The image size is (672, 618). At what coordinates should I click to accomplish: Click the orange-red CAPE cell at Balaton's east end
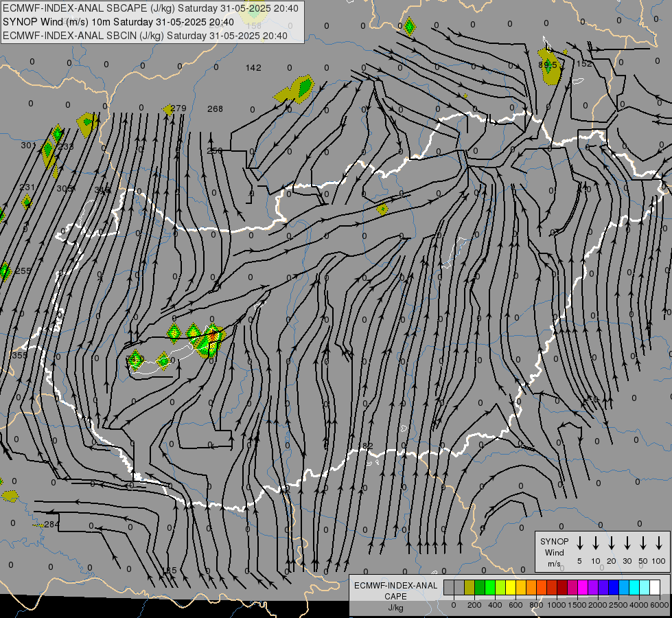click(x=213, y=338)
